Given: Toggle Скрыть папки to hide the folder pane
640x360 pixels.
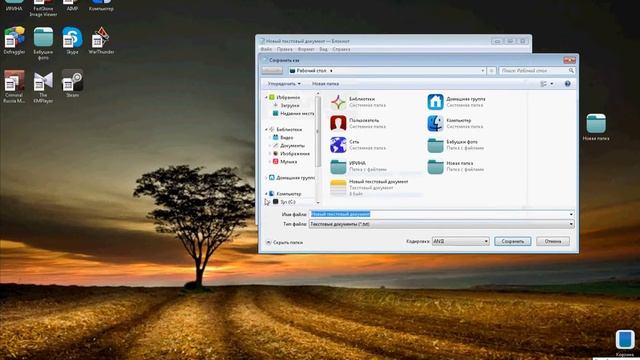Looking at the screenshot, I should (284, 242).
